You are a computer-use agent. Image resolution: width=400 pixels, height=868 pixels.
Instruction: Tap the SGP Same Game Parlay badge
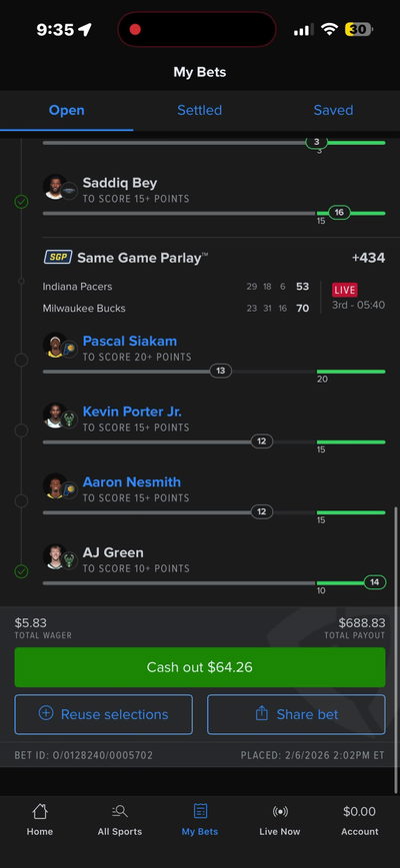click(x=58, y=258)
